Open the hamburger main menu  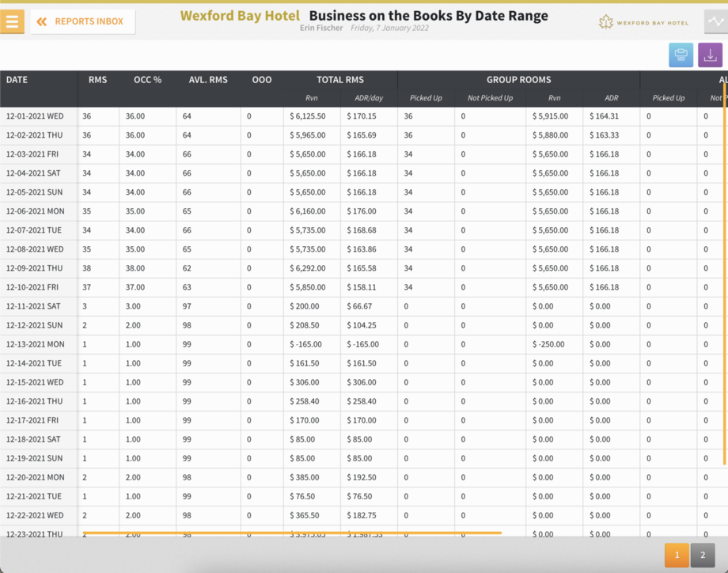pyautogui.click(x=12, y=21)
